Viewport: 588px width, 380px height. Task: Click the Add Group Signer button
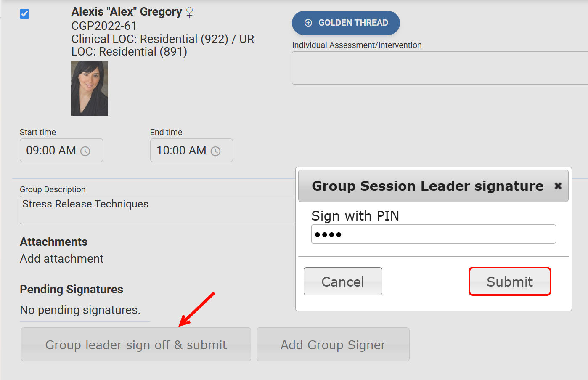click(x=333, y=345)
